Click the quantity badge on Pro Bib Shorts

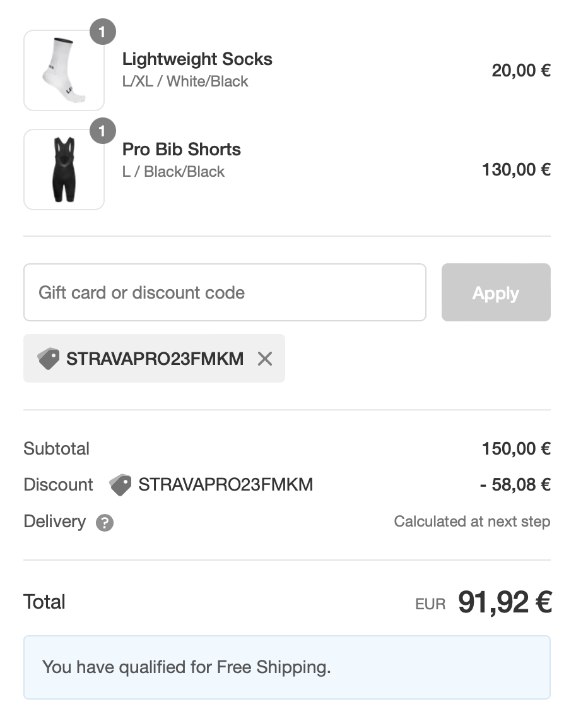(103, 132)
